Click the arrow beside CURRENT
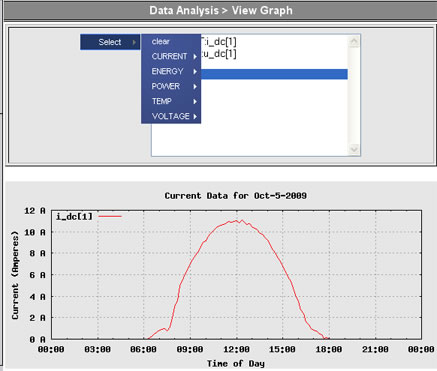437x371 pixels. (195, 57)
